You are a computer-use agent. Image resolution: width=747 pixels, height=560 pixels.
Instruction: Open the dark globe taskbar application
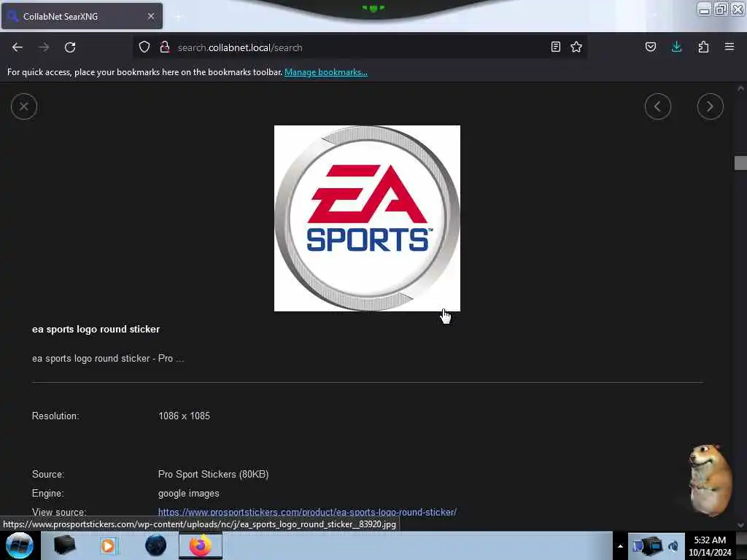pyautogui.click(x=156, y=545)
